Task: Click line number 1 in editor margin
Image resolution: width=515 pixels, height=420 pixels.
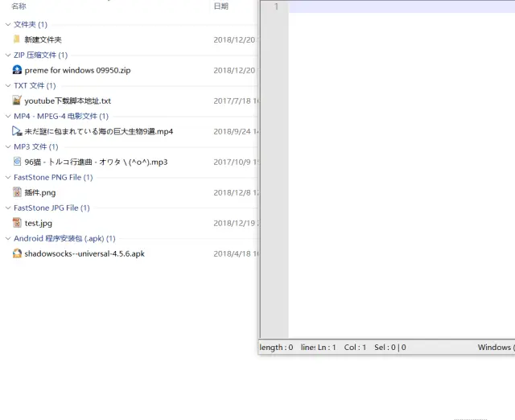Action: coord(276,6)
